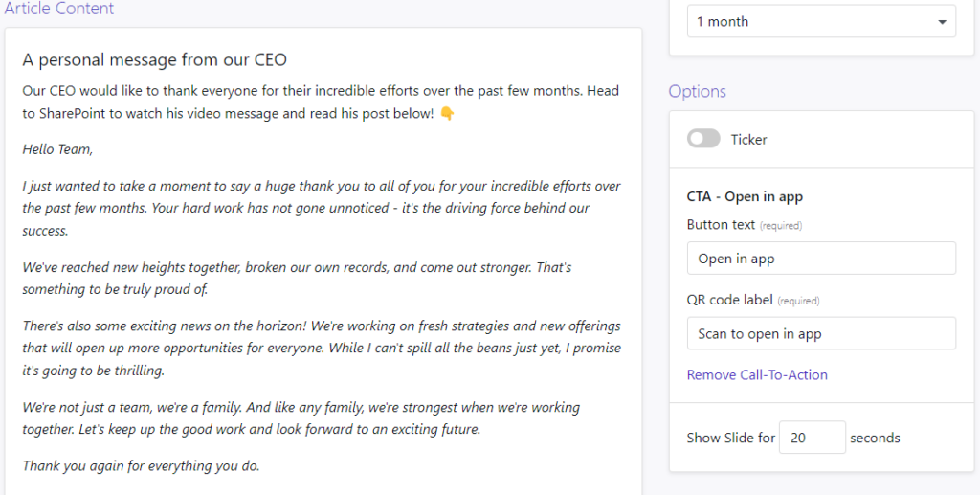The width and height of the screenshot is (980, 495).
Task: Click the "CTA - Open in app" heading
Action: [x=745, y=196]
